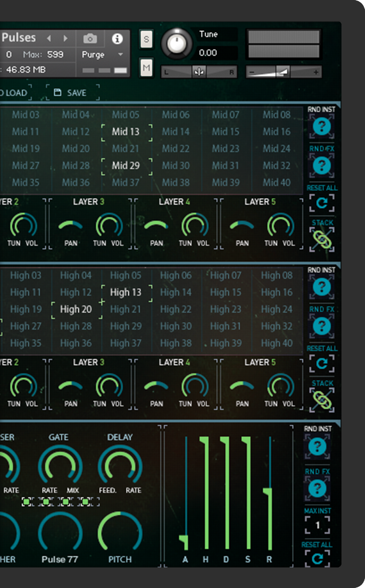This screenshot has width=365, height=588.
Task: Select the Mid 04 sample
Action: tap(76, 115)
